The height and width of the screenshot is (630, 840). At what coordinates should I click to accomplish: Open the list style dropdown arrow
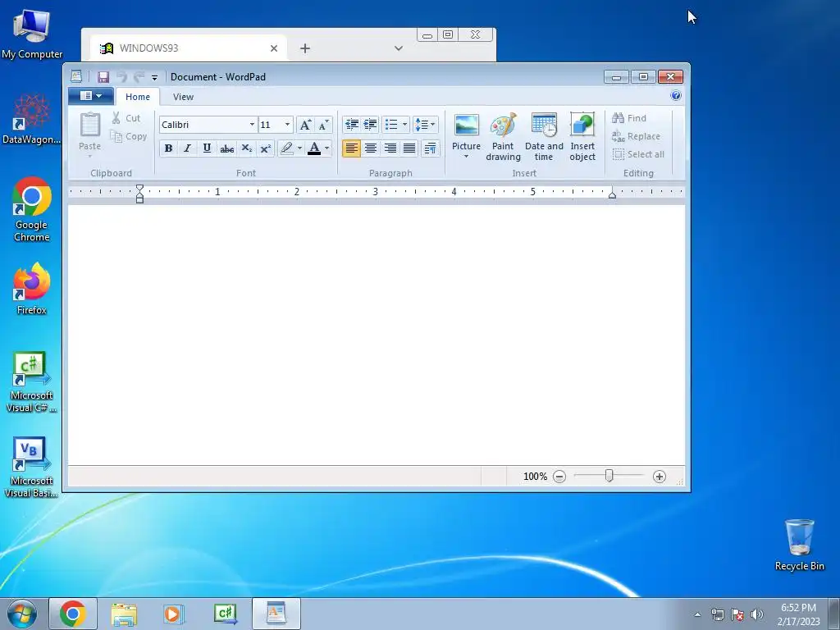click(x=404, y=125)
